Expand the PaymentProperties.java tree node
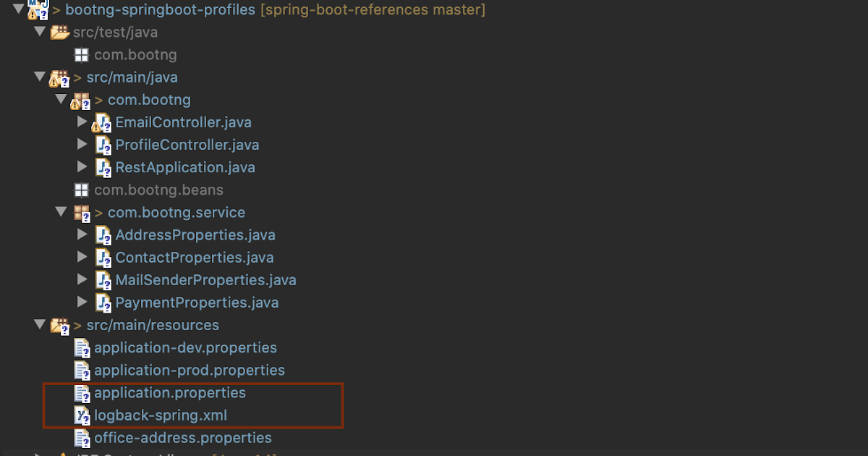Image resolution: width=868 pixels, height=456 pixels. 82,302
